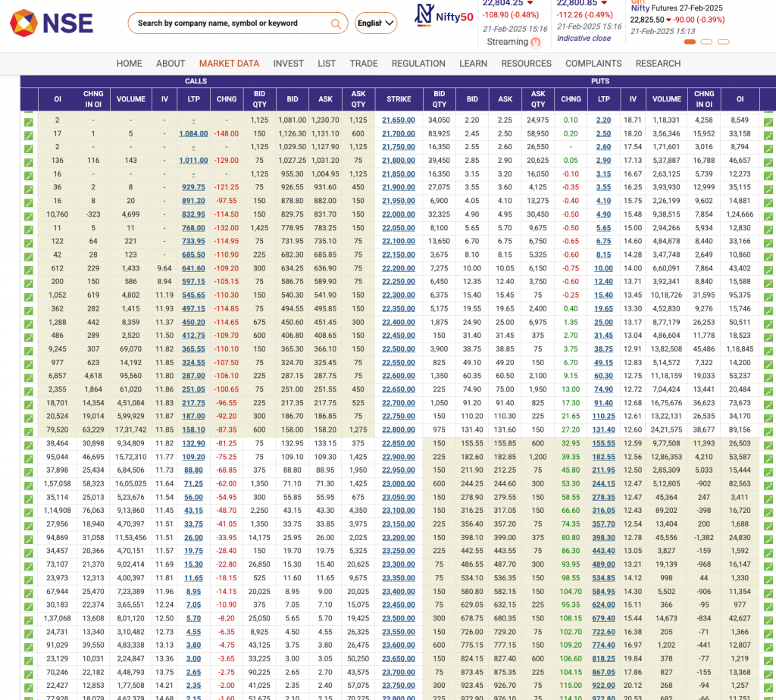Click calls OI value 1,57,058

point(58,484)
